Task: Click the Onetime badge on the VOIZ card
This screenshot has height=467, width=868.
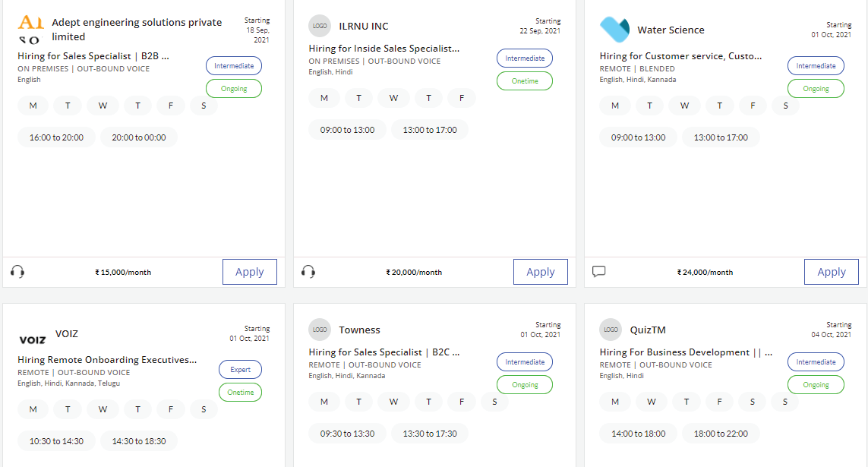Action: pyautogui.click(x=240, y=393)
